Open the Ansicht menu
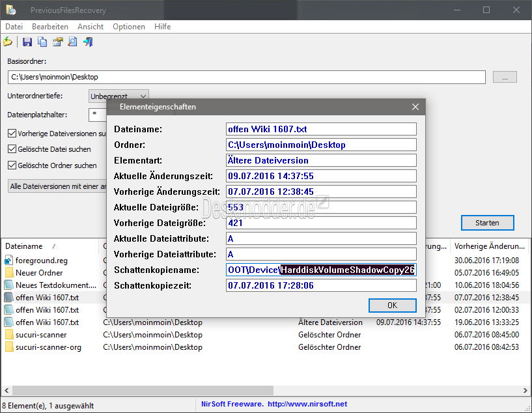This screenshot has height=413, width=532. [x=91, y=27]
